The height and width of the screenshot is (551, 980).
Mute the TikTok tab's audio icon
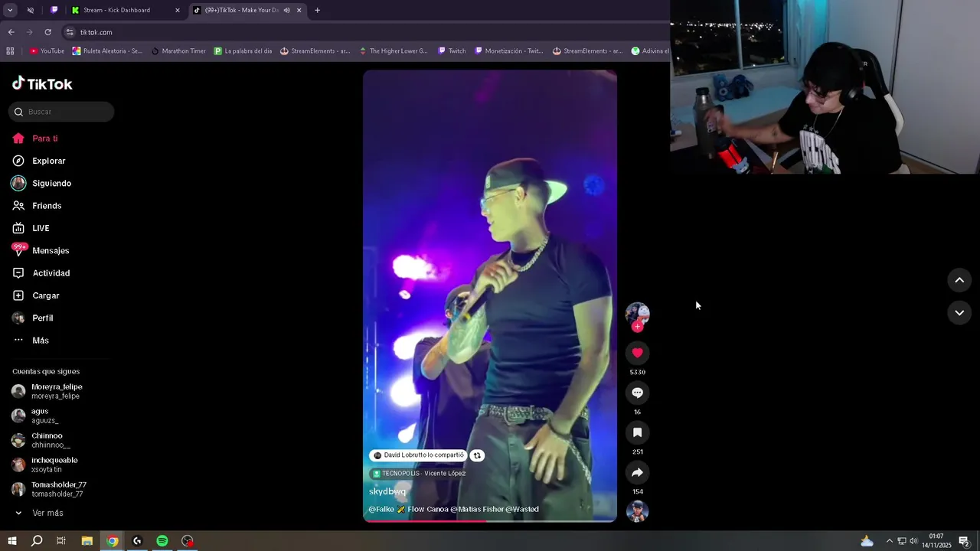pyautogui.click(x=286, y=10)
